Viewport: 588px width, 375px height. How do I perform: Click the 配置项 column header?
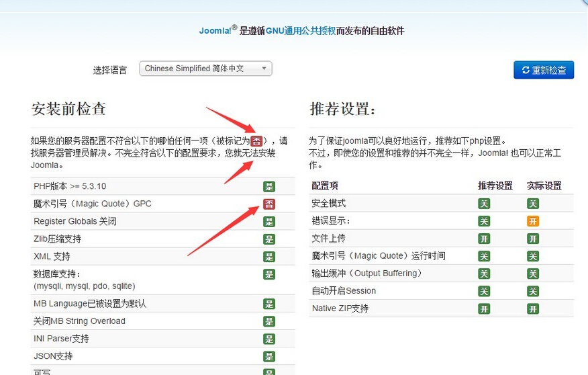click(325, 185)
